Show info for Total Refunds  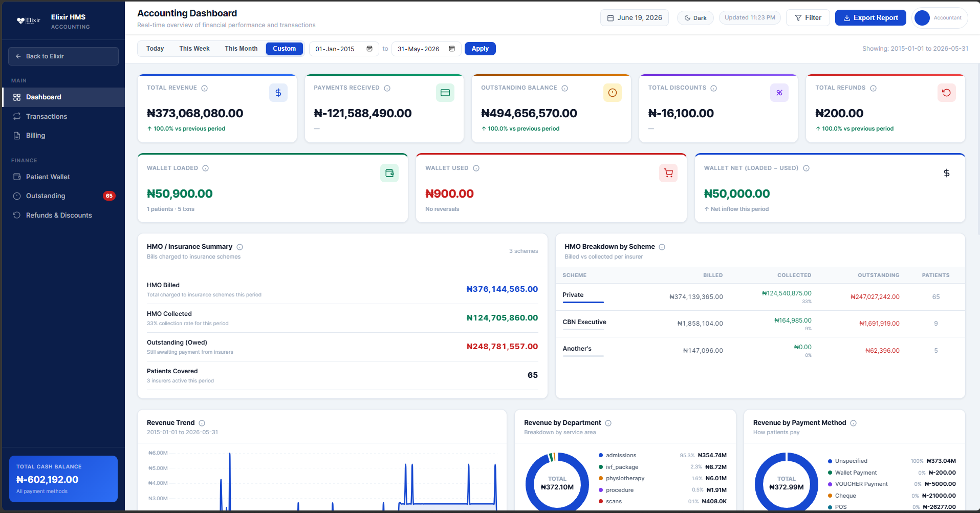pos(874,88)
